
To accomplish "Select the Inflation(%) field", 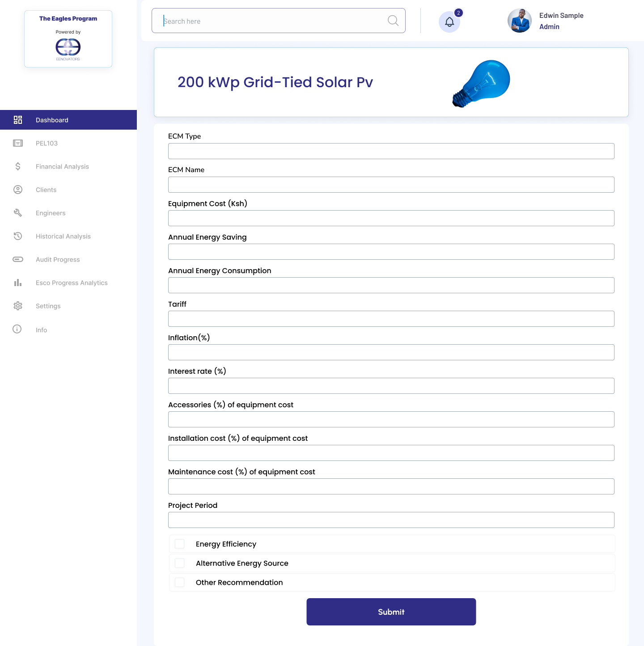I will point(391,352).
